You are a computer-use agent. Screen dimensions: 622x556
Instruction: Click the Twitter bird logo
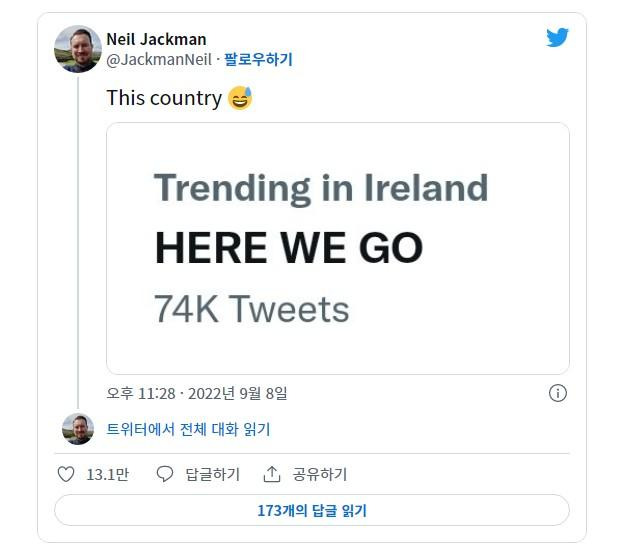coord(557,38)
